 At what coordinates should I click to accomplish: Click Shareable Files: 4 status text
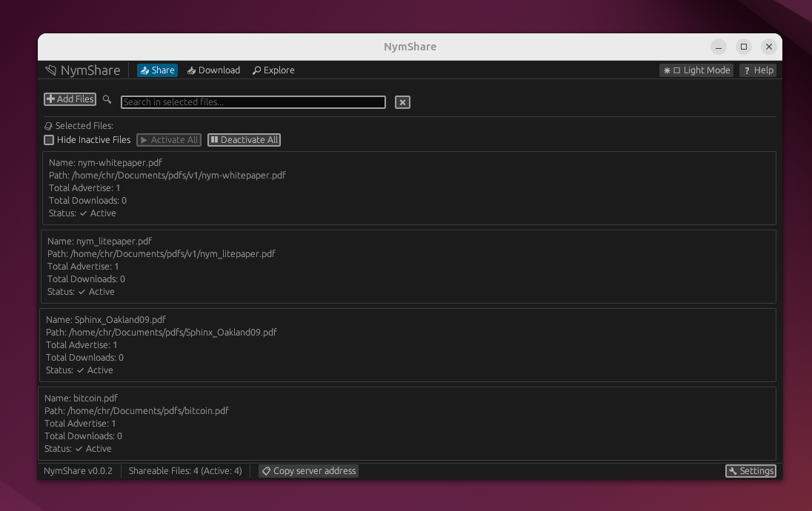pyautogui.click(x=185, y=471)
